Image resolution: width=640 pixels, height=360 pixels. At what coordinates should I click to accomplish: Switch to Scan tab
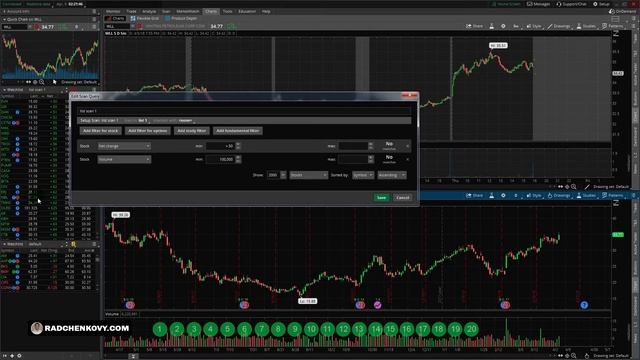[x=166, y=11]
